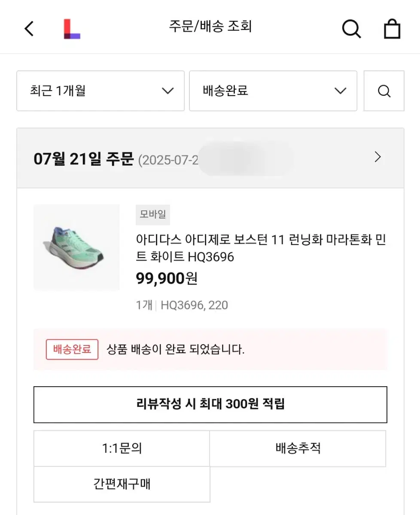Click the red 배송완료 status badge

coord(72,349)
